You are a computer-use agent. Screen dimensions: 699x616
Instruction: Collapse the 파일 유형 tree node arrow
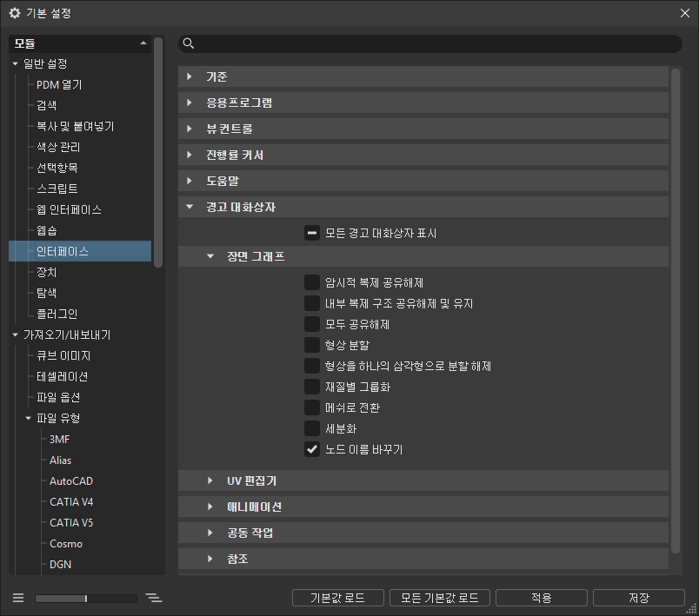(x=28, y=418)
